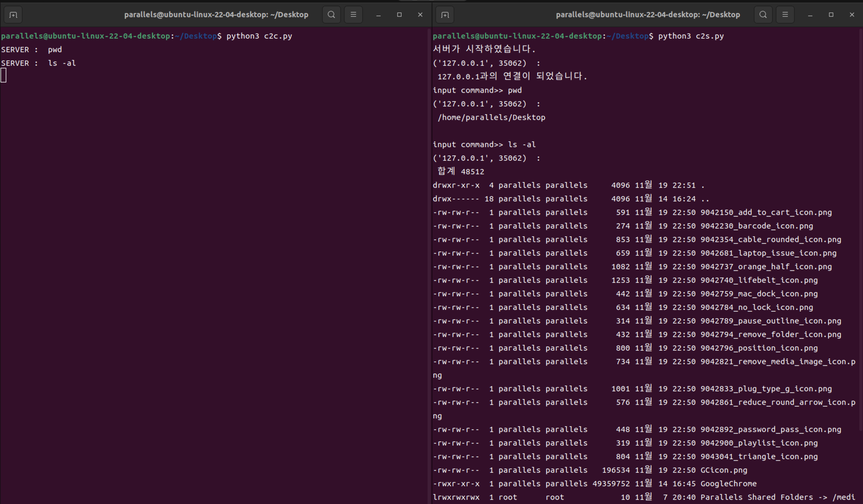Click 9042789_pause_outline_icon.png filename
This screenshot has width=863, height=504.
click(x=771, y=321)
